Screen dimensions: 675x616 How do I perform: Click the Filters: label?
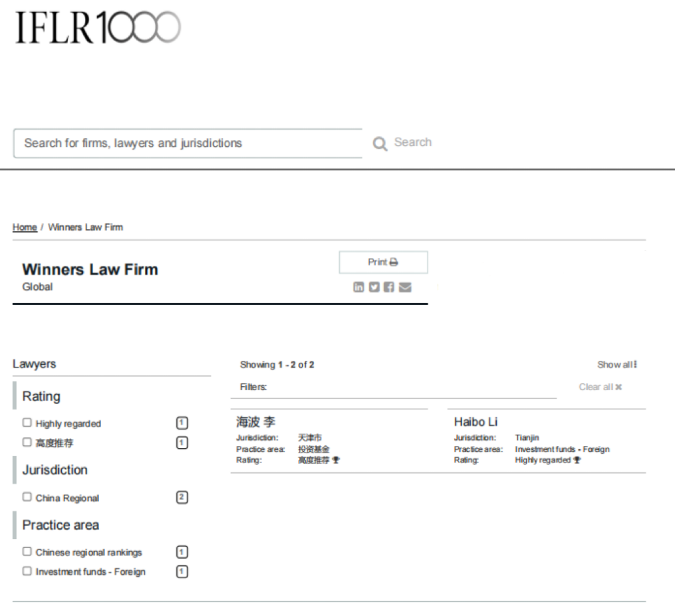(253, 387)
